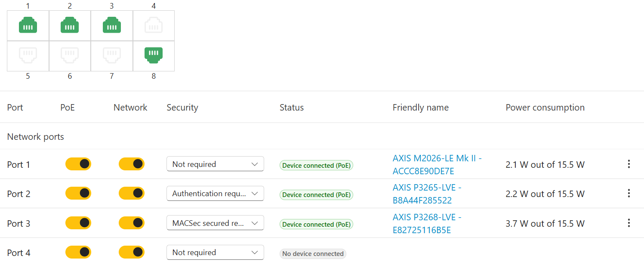Open Port 1 Security dropdown
The image size is (644, 265).
pos(215,164)
